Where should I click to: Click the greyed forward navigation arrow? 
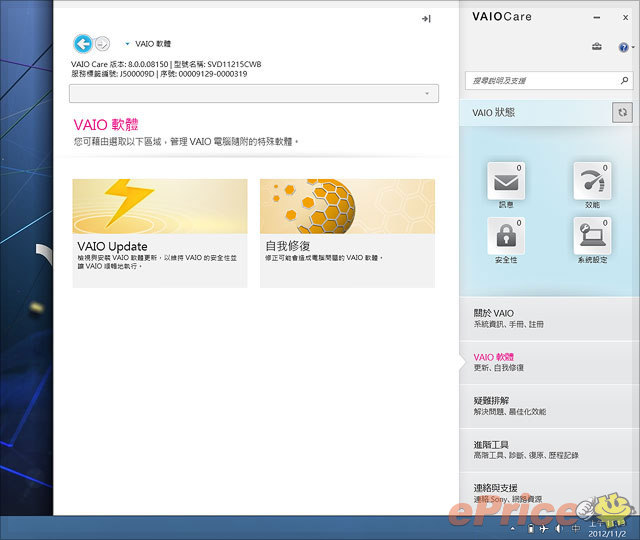102,44
